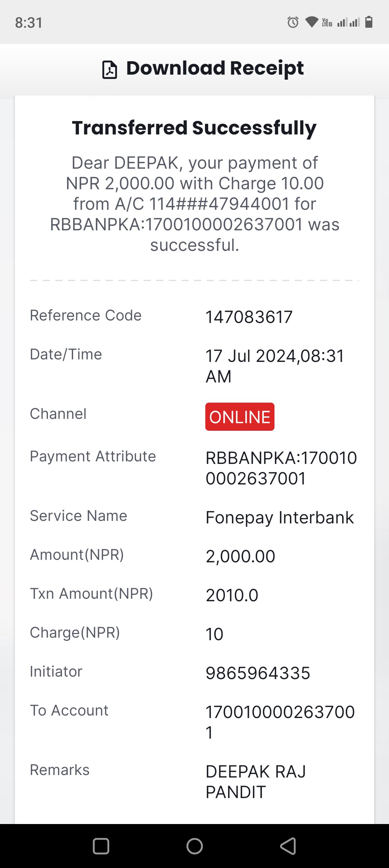Tap the alarm clock status bar icon
The width and height of the screenshot is (389, 868).
coord(293,22)
